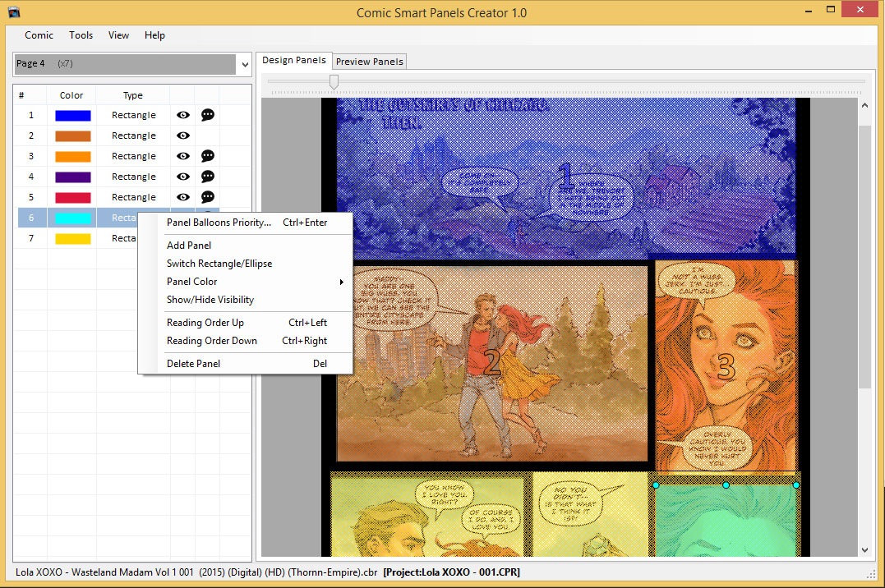Viewport: 885px width, 588px height.
Task: Toggle visibility eye for panel 4
Action: 183,177
